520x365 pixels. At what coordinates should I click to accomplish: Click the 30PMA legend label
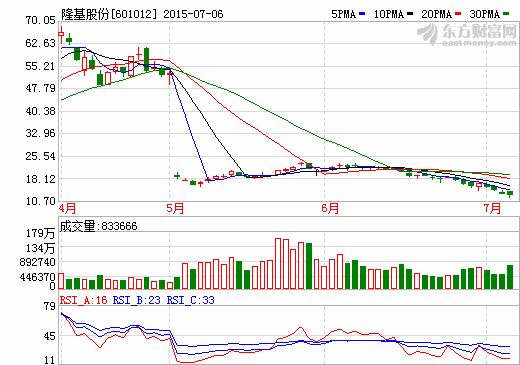[x=485, y=14]
